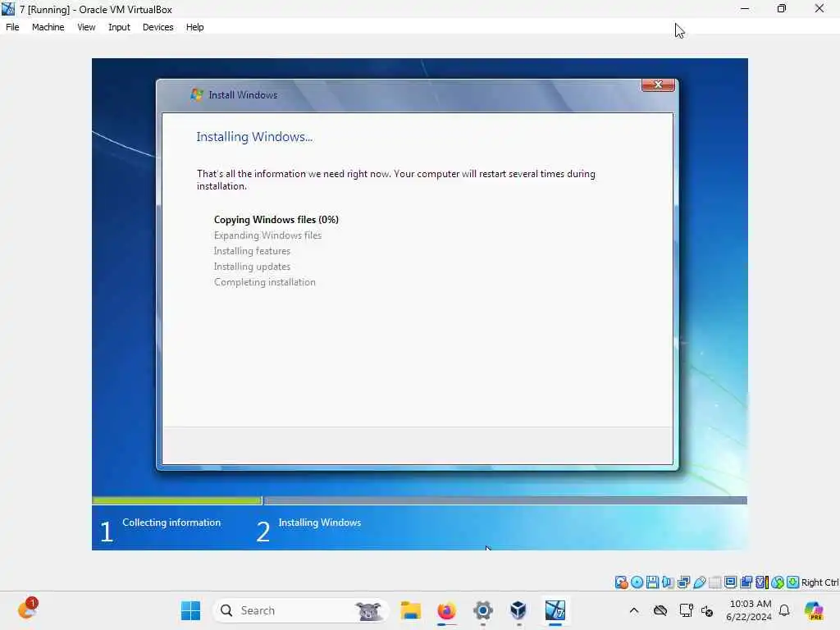Click the 'Installing updates' step
Image resolution: width=840 pixels, height=630 pixels.
[252, 267]
